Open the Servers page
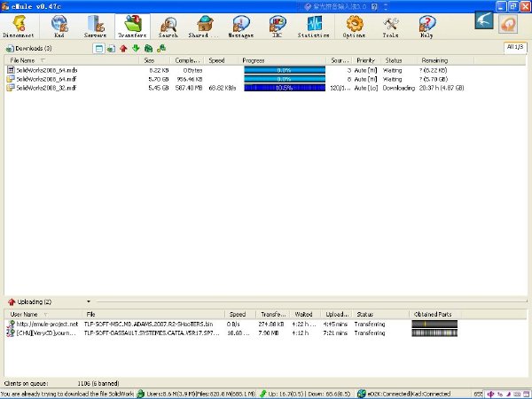The image size is (532, 399). pyautogui.click(x=96, y=27)
